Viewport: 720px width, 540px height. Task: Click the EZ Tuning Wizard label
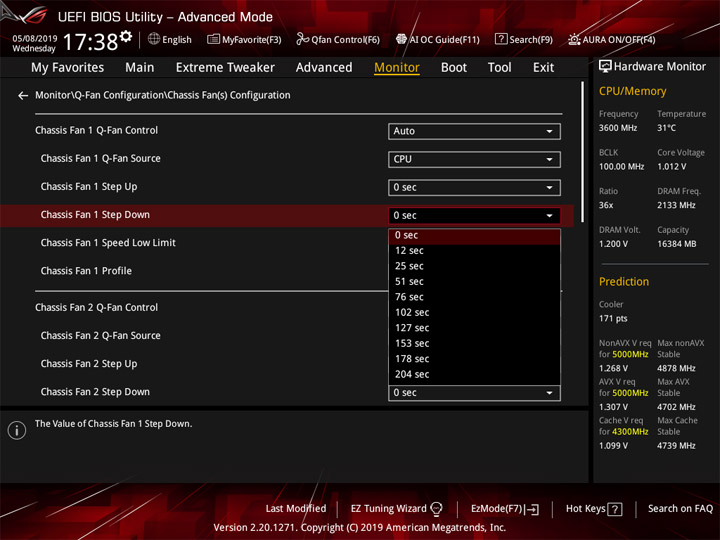388,509
